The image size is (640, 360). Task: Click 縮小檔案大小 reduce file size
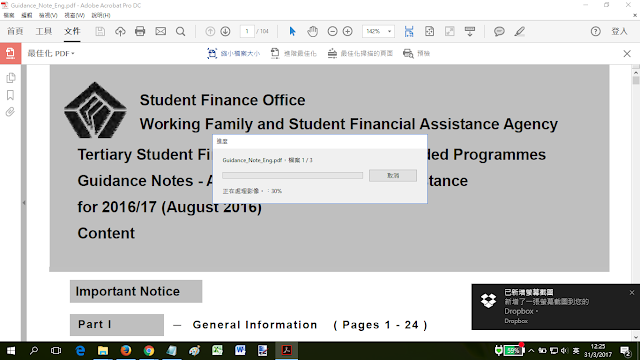point(233,53)
